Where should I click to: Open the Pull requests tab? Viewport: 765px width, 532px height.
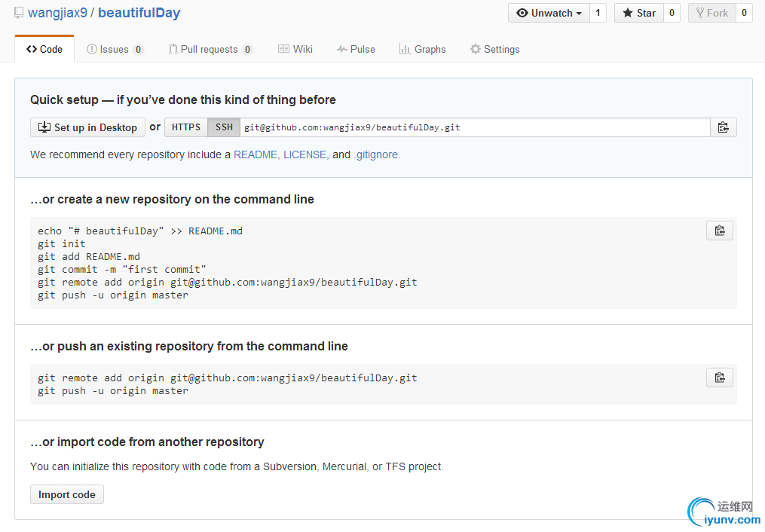tap(210, 49)
